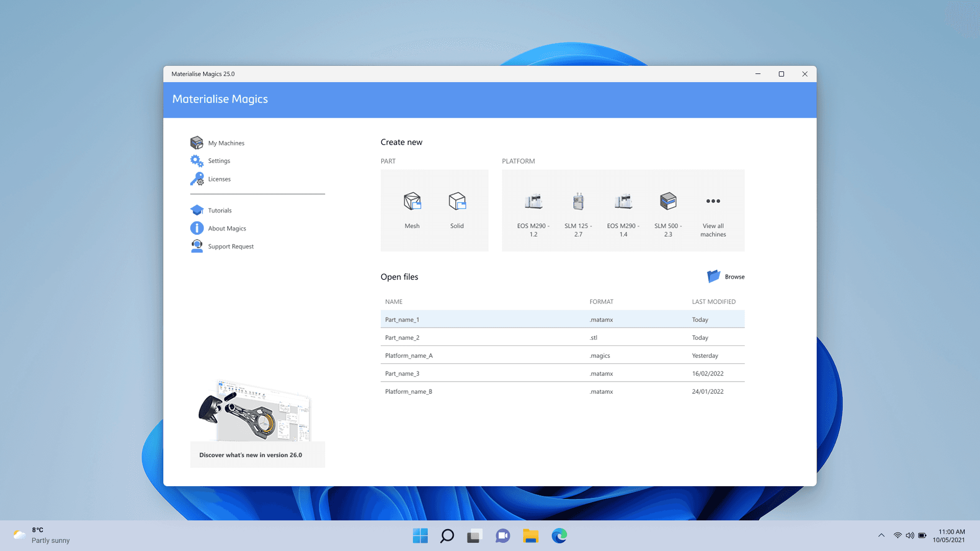Show About Magics information
Screen dimensions: 980x551
point(227,229)
